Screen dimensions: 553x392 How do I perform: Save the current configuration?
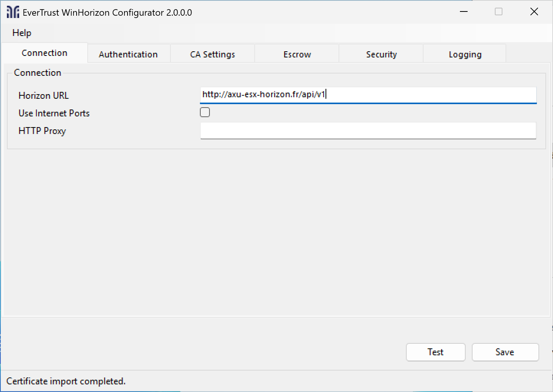click(505, 352)
